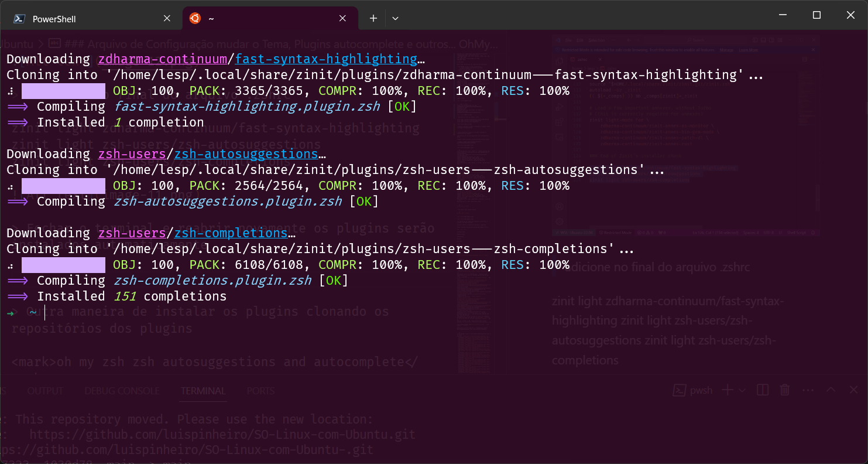
Task: Close the Ubuntu ~ tab
Action: (x=342, y=19)
